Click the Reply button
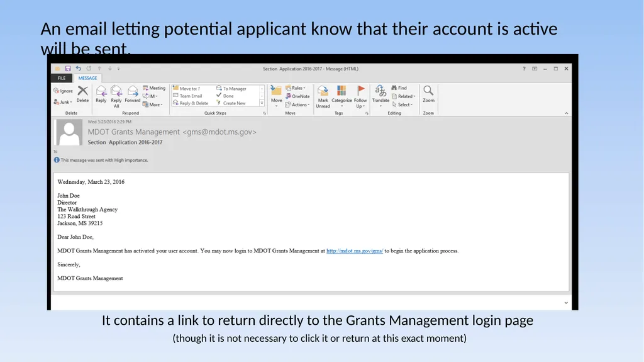This screenshot has height=362, width=644. 101,94
